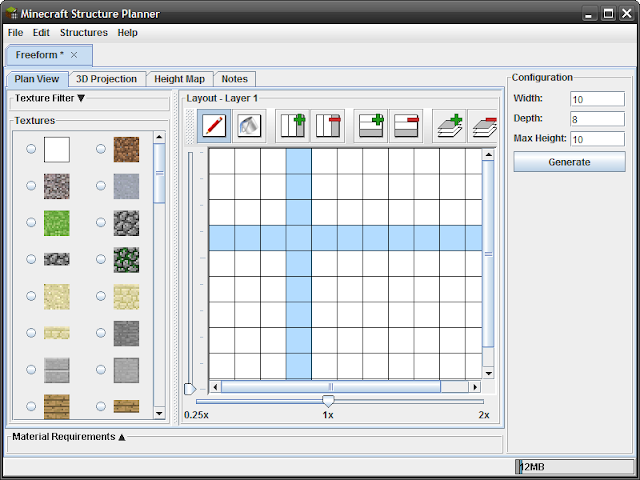Select radio button for gravel texture
Viewport: 640px width, 480px height.
[31, 186]
